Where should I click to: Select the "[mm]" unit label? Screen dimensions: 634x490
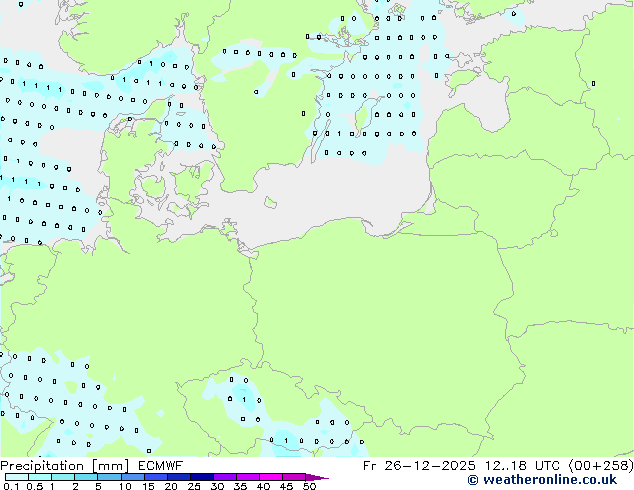pyautogui.click(x=110, y=466)
